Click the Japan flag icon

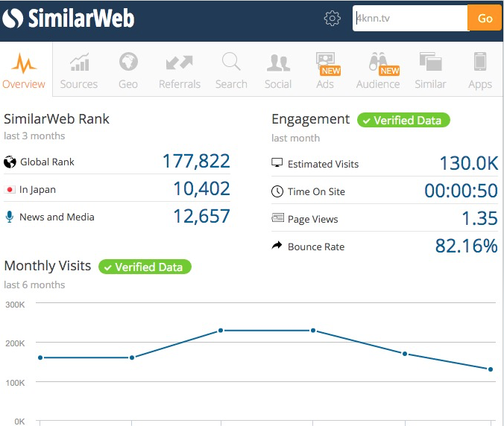10,189
